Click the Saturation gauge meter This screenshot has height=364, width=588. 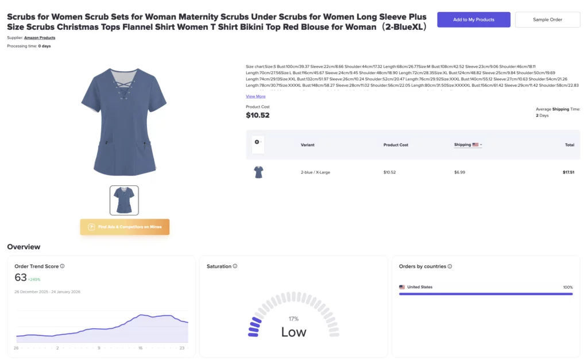pyautogui.click(x=293, y=315)
